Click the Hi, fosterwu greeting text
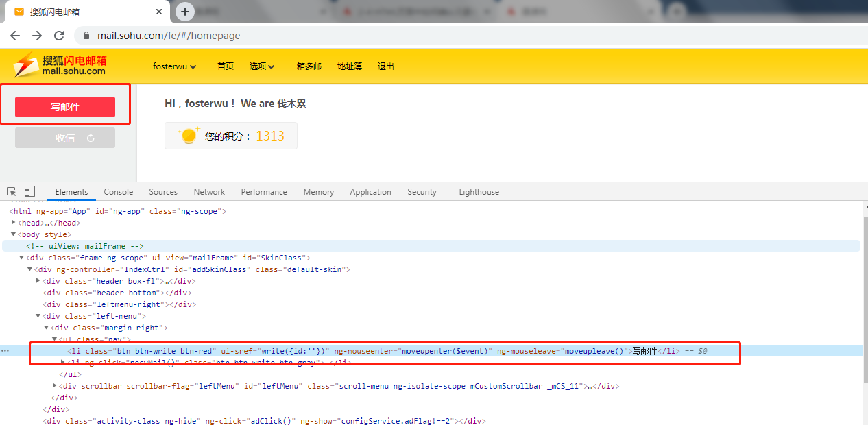The image size is (868, 425). click(x=235, y=104)
